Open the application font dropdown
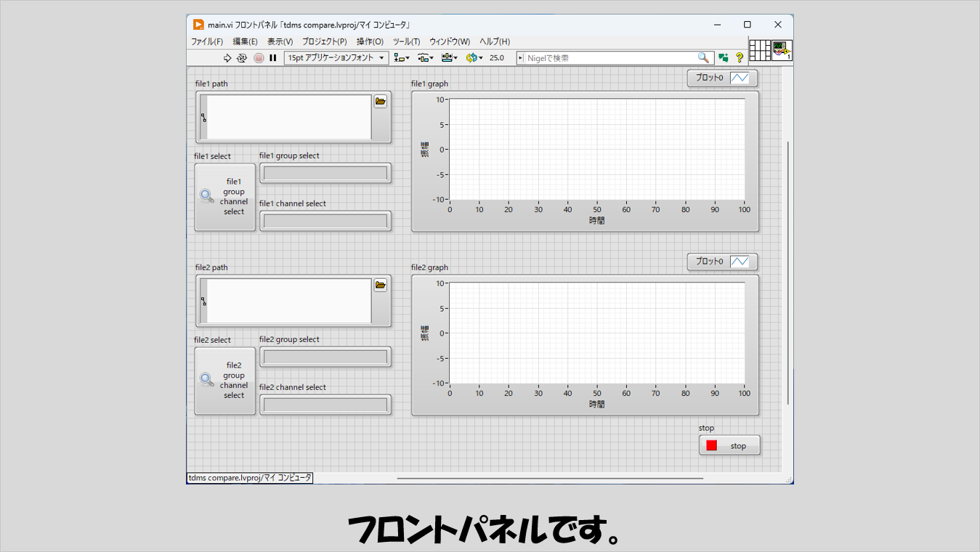The height and width of the screenshot is (552, 980). click(336, 58)
